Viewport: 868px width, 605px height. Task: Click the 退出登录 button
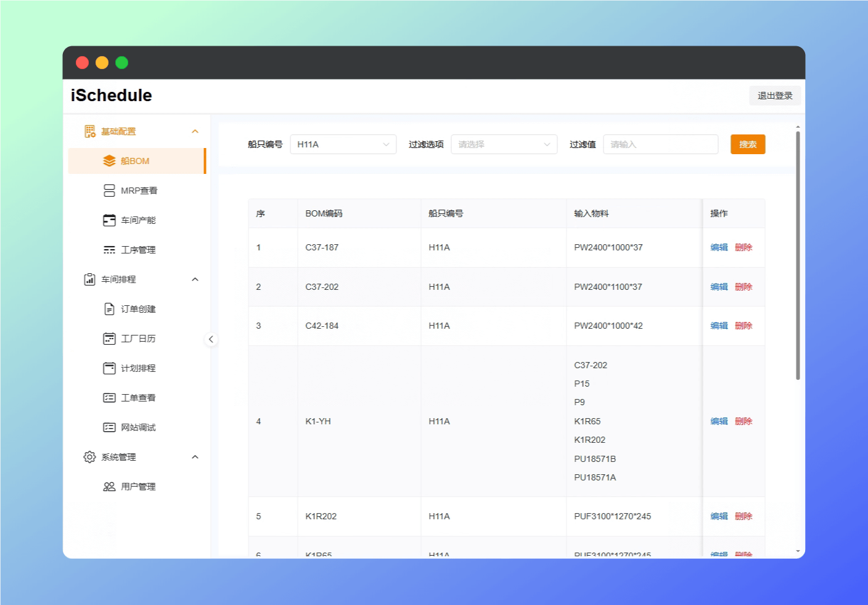(x=775, y=96)
